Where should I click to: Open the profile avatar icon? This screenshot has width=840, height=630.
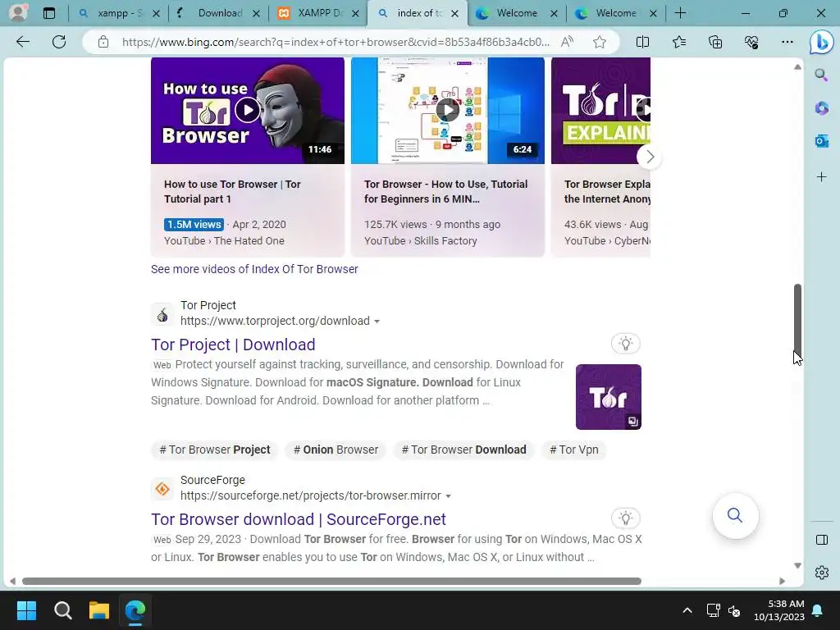click(x=18, y=13)
